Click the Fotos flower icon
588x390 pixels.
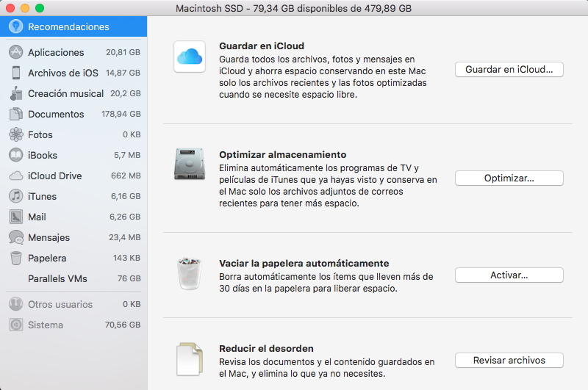[x=15, y=134]
